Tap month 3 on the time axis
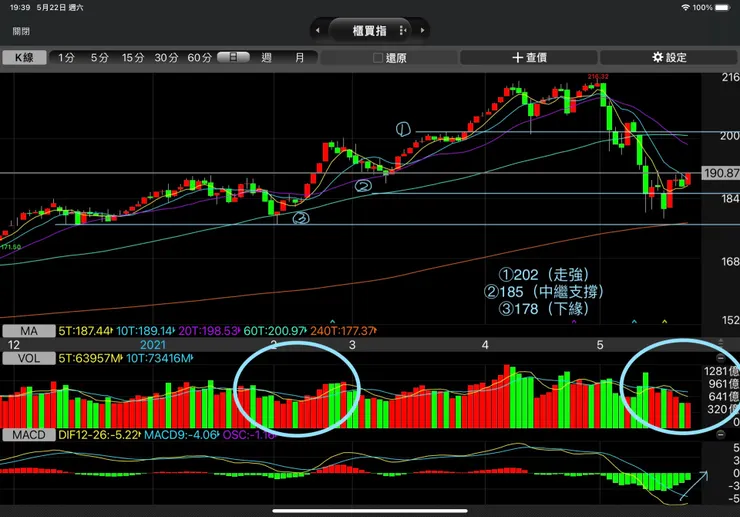This screenshot has width=740, height=517. pos(352,345)
